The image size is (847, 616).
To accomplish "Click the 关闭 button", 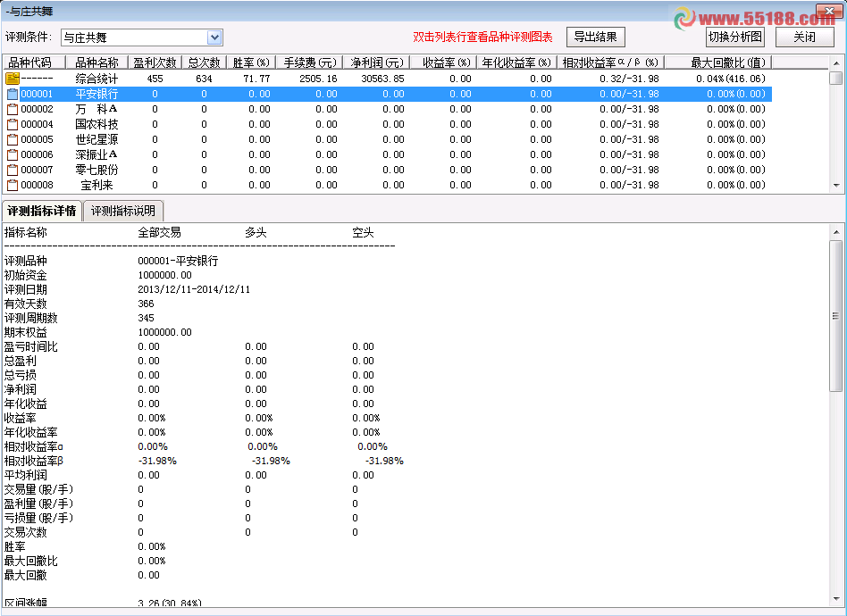I will 804,37.
